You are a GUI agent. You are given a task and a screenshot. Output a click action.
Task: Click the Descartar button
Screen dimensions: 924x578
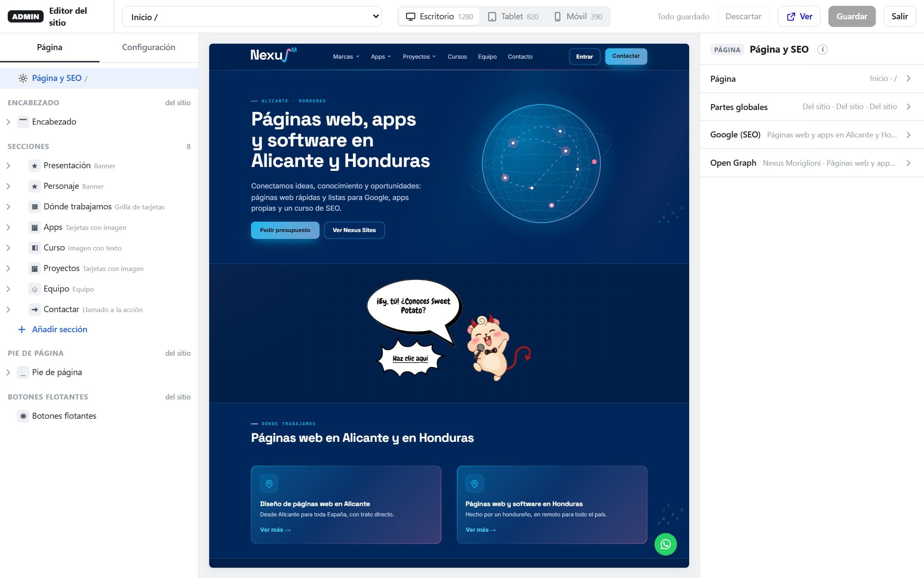743,16
